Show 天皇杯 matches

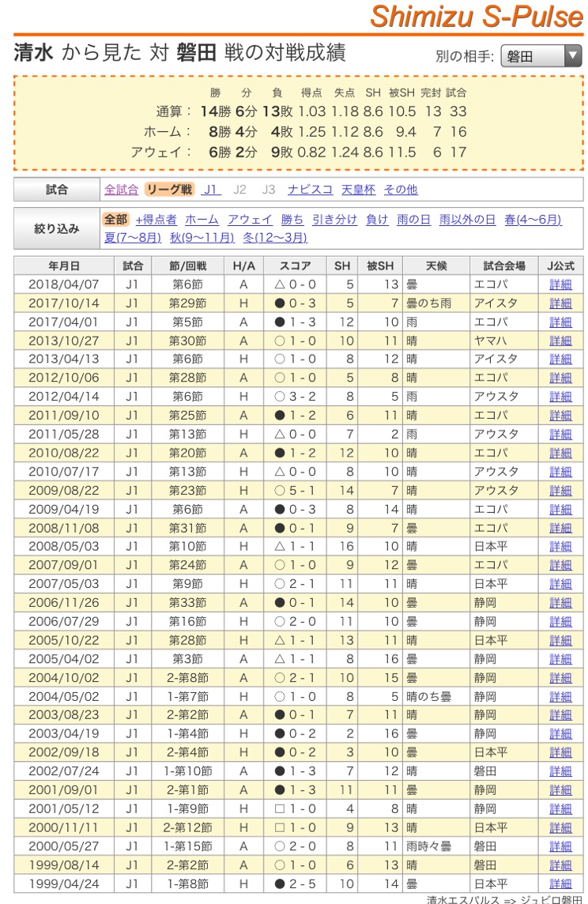[x=357, y=190]
